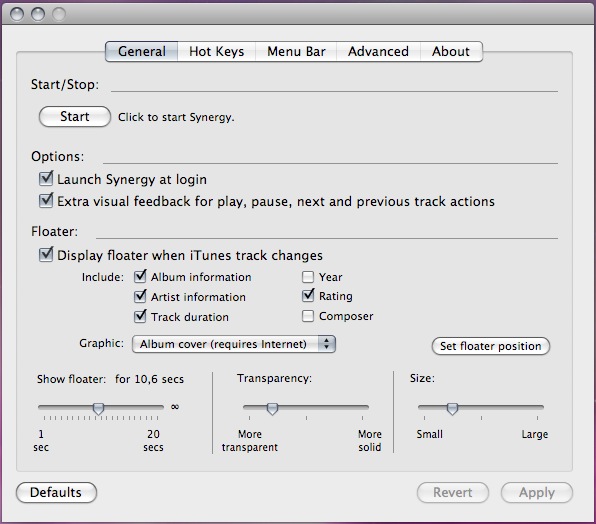Screen dimensions: 596x524
Task: Disable Display floater when iTunes track changes
Action: (46, 255)
